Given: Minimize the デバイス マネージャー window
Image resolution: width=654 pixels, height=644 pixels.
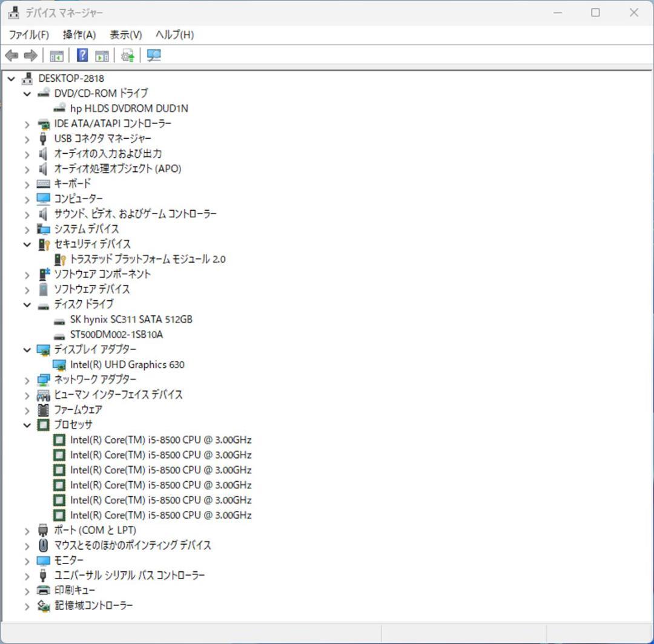Looking at the screenshot, I should (558, 13).
